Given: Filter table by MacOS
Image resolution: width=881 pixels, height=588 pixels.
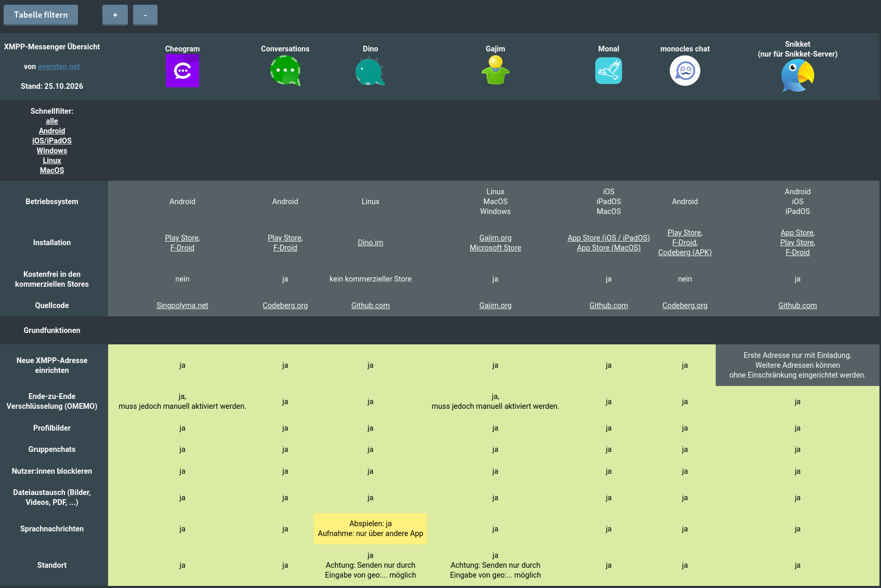Looking at the screenshot, I should pos(52,170).
